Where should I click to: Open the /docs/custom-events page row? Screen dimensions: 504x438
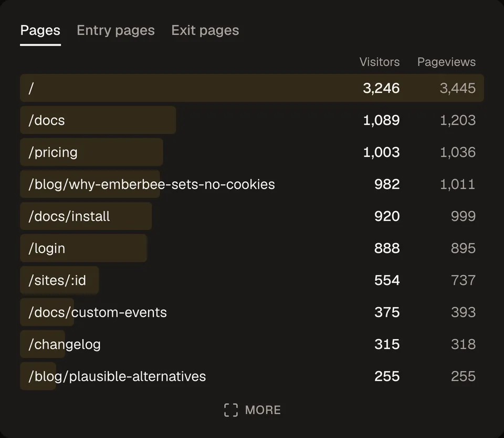click(252, 312)
